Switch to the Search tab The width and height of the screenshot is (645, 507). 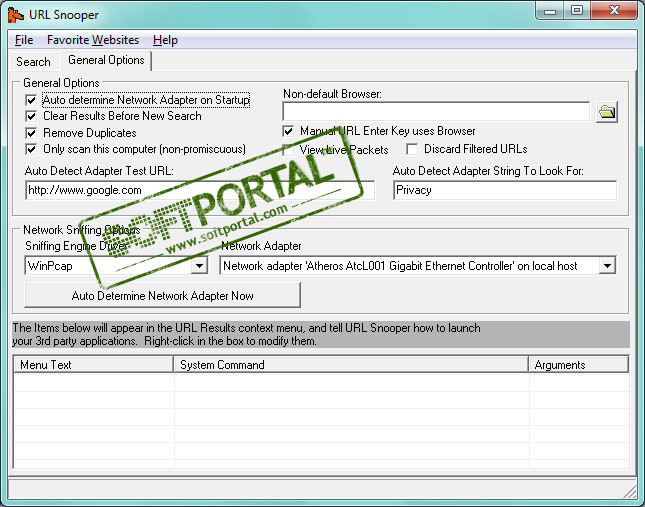pos(33,62)
